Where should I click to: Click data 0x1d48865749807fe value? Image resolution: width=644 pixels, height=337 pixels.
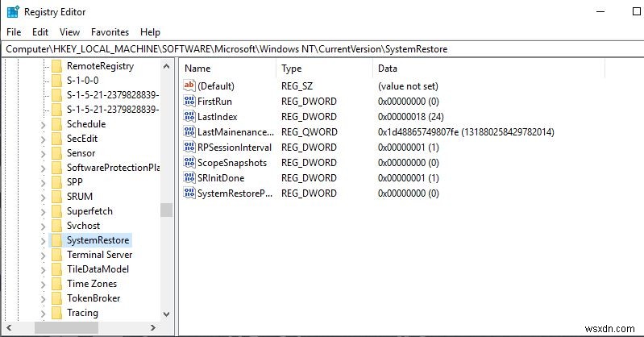click(466, 132)
